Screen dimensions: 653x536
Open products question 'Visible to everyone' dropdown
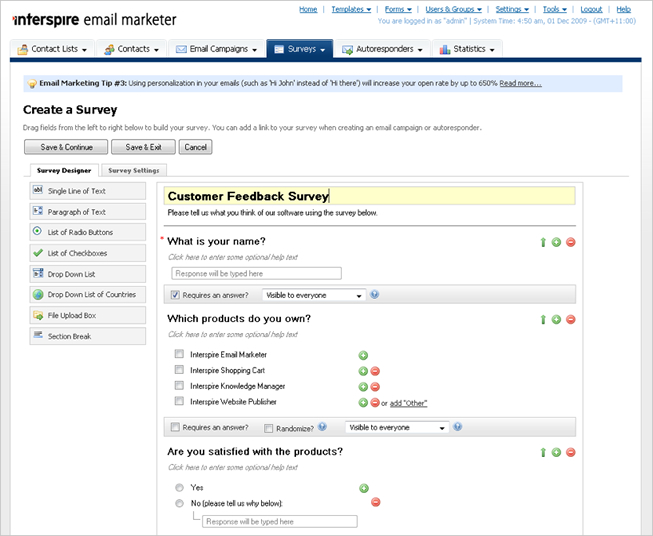tap(397, 428)
